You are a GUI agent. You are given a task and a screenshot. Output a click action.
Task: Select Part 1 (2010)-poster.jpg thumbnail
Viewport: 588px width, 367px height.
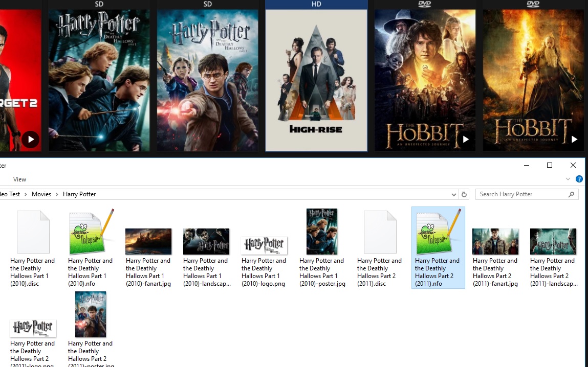click(322, 232)
